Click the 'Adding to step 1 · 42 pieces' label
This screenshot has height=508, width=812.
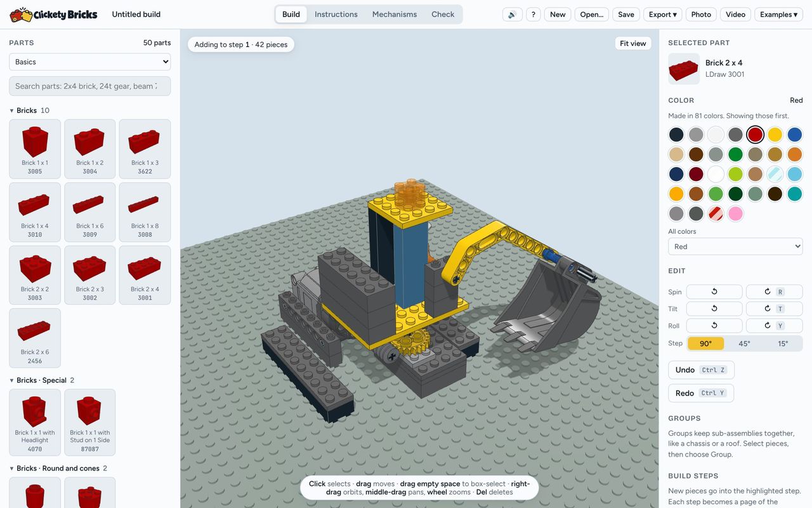pyautogui.click(x=240, y=44)
